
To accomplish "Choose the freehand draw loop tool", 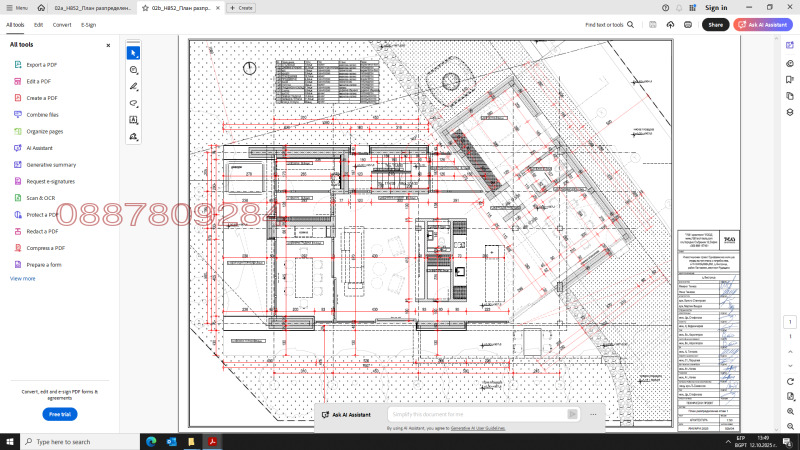I will pyautogui.click(x=134, y=103).
